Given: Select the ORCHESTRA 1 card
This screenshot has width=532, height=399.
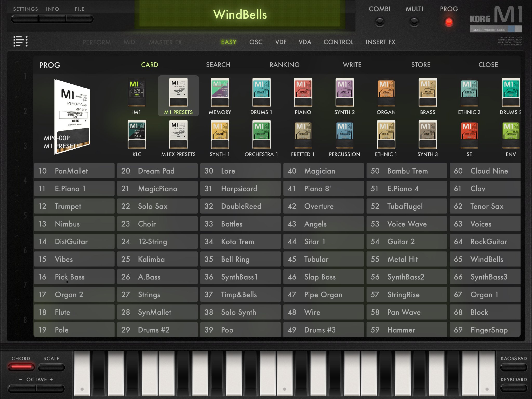Looking at the screenshot, I should 261,138.
